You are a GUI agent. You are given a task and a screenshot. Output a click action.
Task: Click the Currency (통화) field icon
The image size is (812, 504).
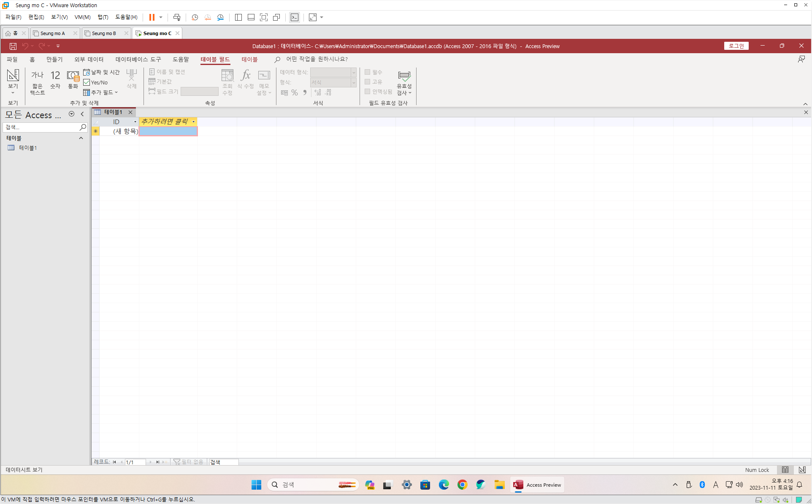[x=73, y=79]
